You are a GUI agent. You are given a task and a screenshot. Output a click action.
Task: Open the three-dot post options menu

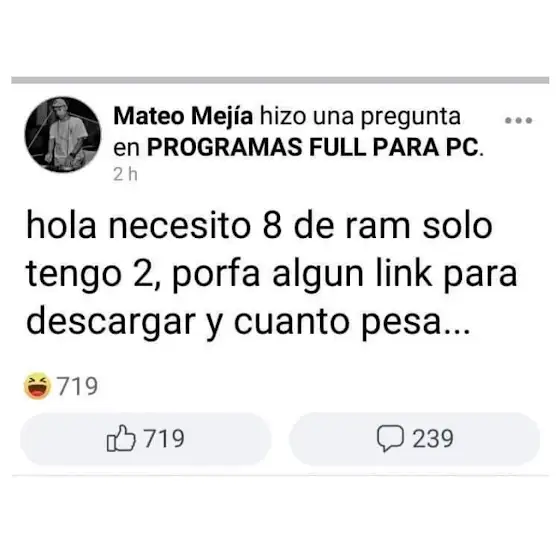click(x=519, y=120)
